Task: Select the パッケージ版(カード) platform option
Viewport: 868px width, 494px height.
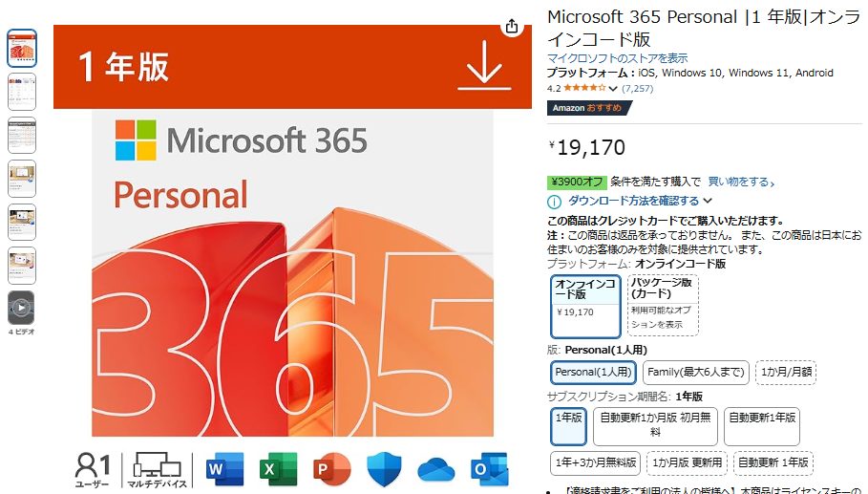Action: (663, 305)
